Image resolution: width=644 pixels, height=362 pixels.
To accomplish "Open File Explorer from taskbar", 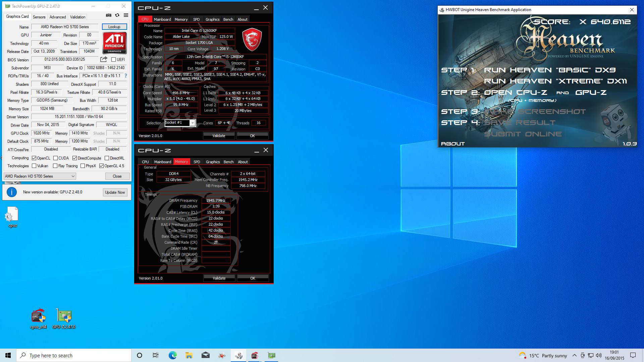I will 189,355.
